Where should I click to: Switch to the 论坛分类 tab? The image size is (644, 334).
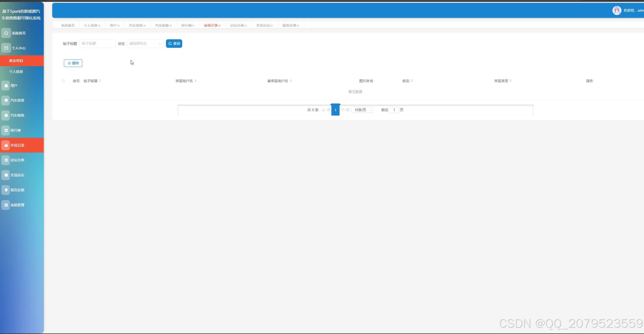point(237,25)
